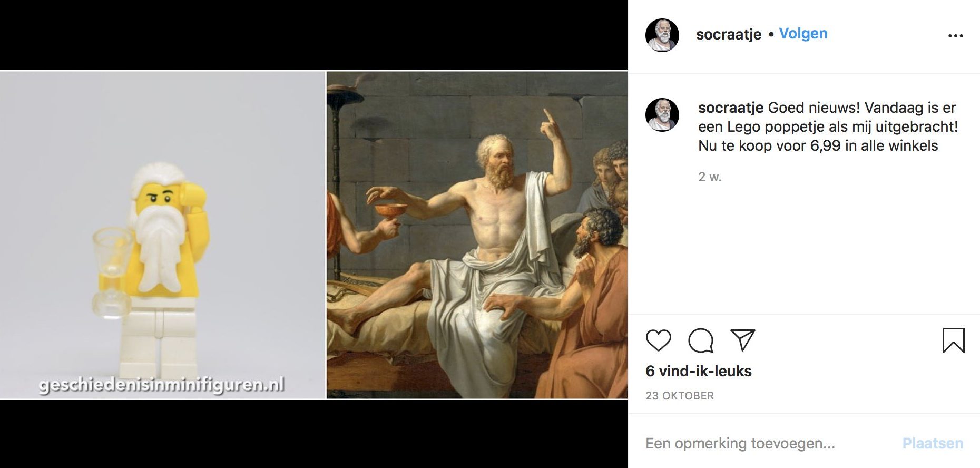Click the Lego minifigure photo

coord(162,235)
